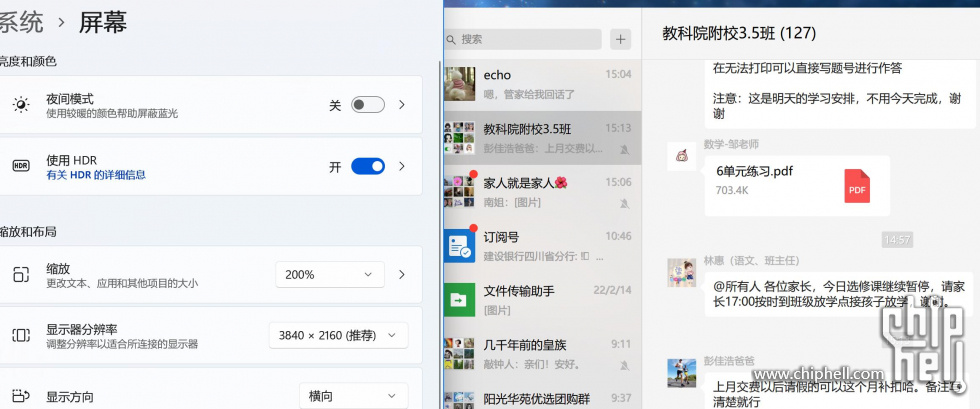Open the 订阅号 subscriptions entry
This screenshot has height=409, width=980.
(542, 246)
